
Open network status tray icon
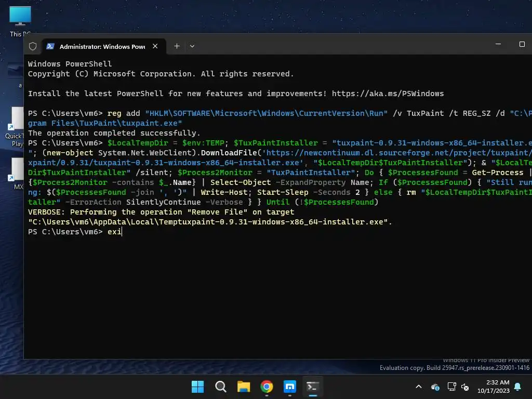click(x=451, y=387)
